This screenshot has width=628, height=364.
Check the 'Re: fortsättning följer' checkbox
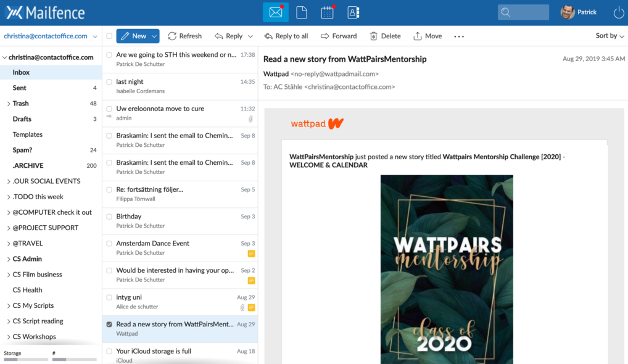pos(109,189)
